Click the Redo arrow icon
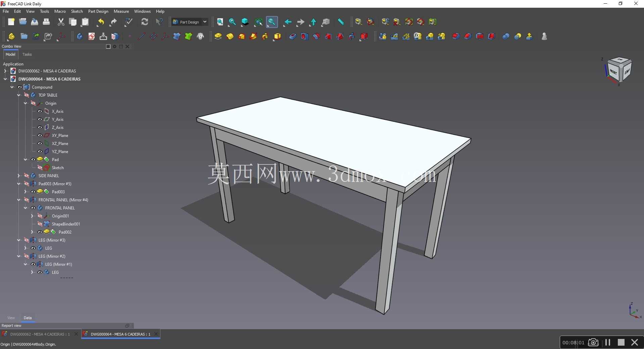This screenshot has width=644, height=349. 113,22
